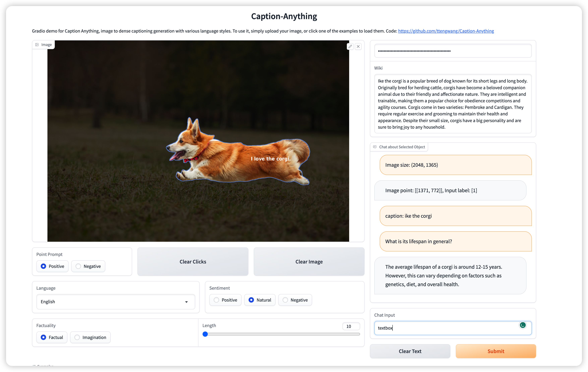Screen dimensions: 588x372
Task: Click the clear/close icon on image
Action: (359, 46)
